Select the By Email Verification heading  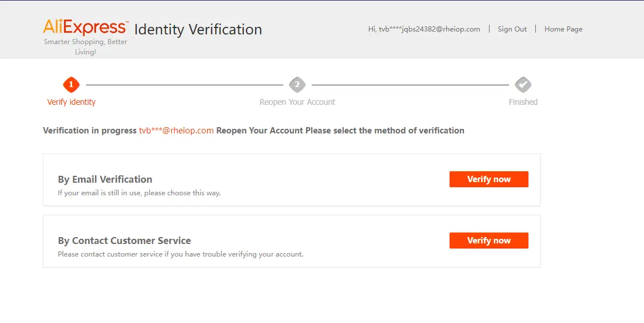click(x=105, y=179)
